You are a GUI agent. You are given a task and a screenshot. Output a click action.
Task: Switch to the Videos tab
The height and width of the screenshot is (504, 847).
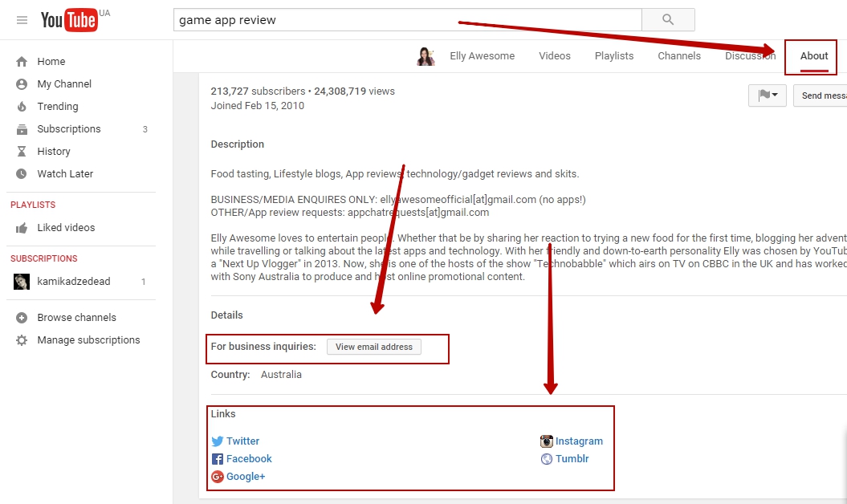pos(555,56)
